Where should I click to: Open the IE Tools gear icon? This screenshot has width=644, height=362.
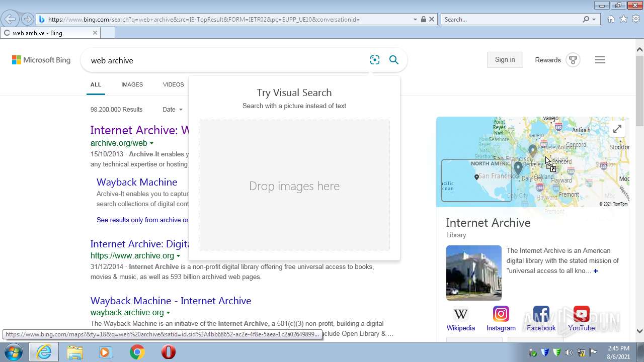coord(636,19)
